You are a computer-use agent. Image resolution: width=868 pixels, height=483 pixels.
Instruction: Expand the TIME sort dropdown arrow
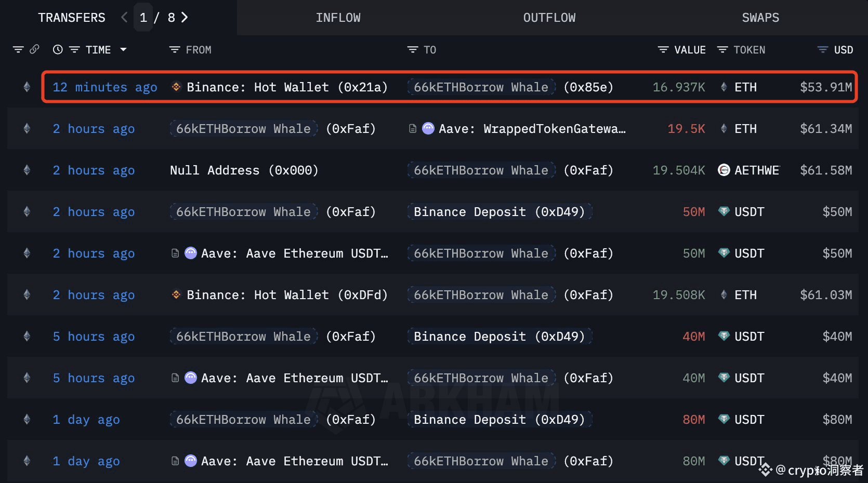123,49
